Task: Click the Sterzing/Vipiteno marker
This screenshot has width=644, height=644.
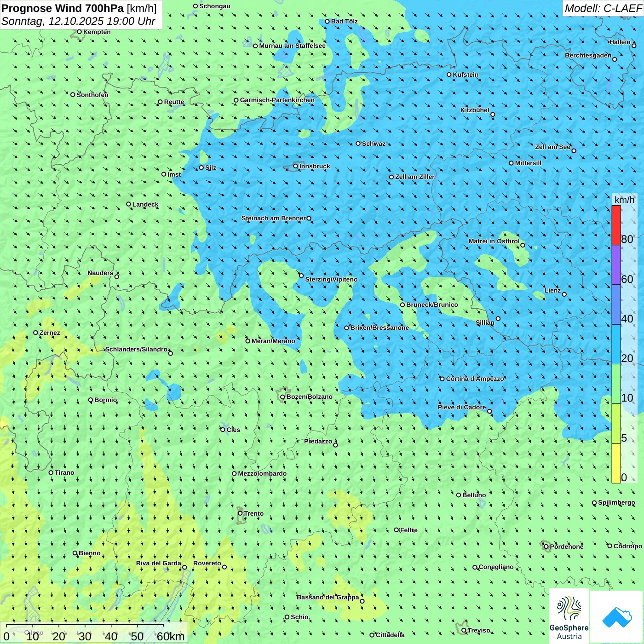Action: [x=301, y=276]
